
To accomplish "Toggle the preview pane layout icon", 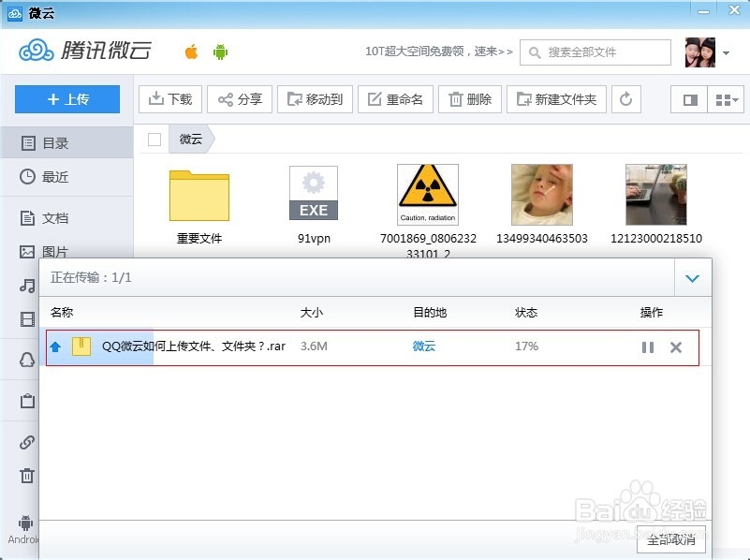I will [689, 99].
